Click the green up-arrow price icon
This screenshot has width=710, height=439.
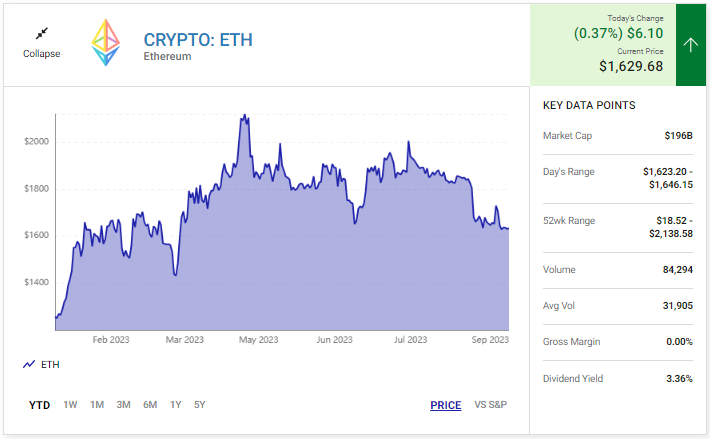pyautogui.click(x=691, y=45)
